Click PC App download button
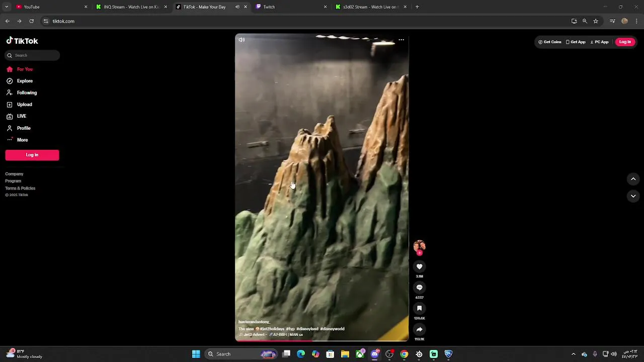Viewport: 644px width, 362px height. [599, 42]
